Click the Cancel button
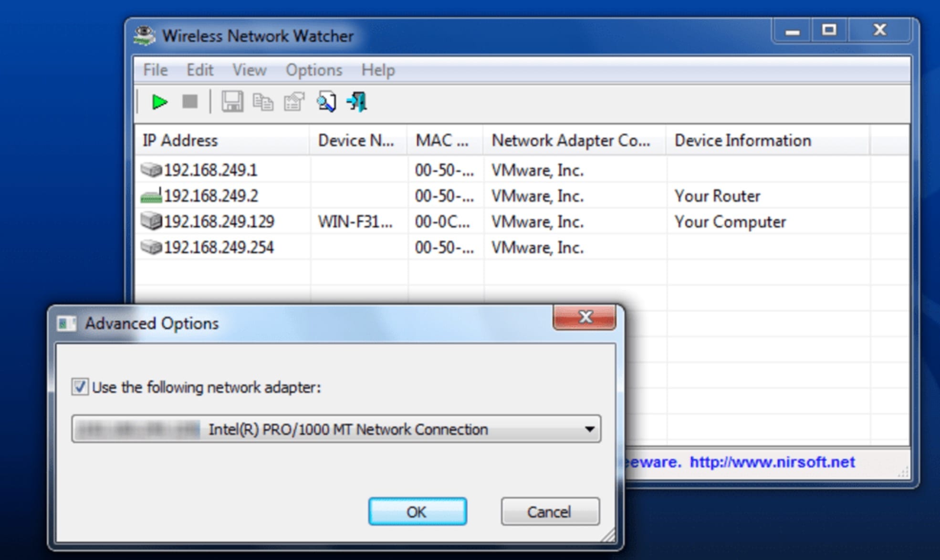This screenshot has width=940, height=560. (x=549, y=511)
